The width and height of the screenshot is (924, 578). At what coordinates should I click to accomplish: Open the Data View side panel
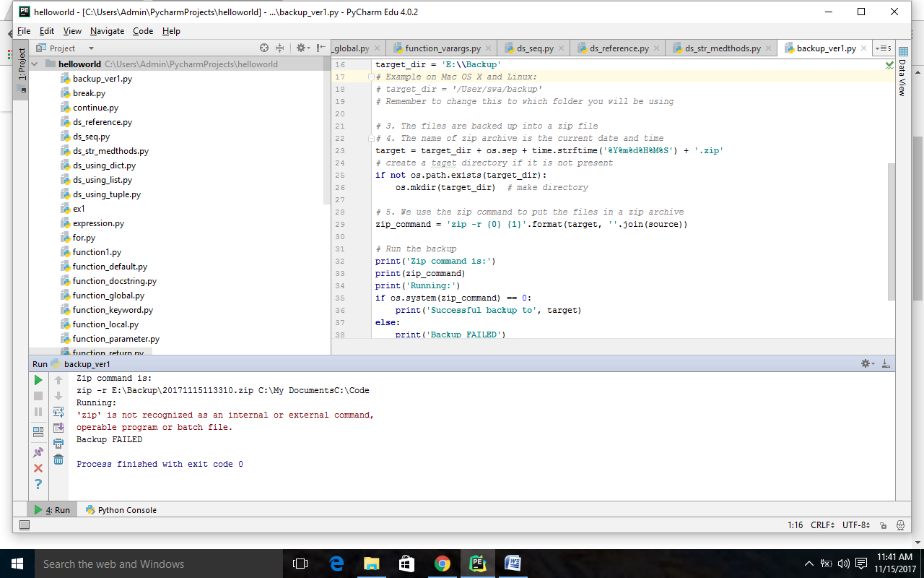pyautogui.click(x=902, y=77)
